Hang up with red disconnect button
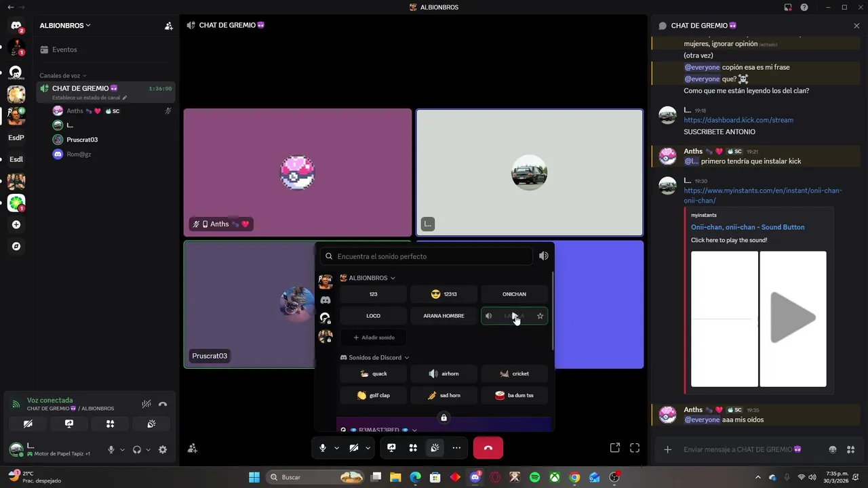 [488, 448]
